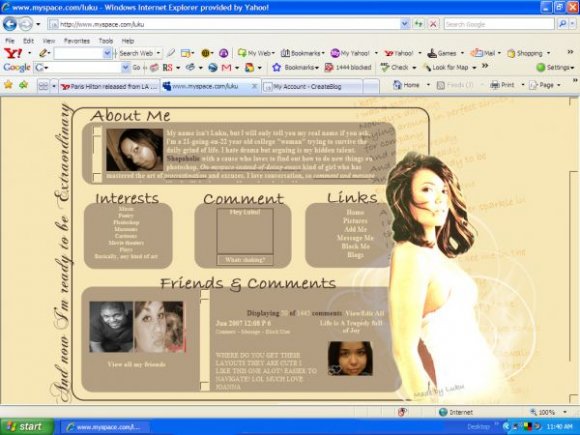Click the Gmail M icon in Google toolbar

(226, 68)
